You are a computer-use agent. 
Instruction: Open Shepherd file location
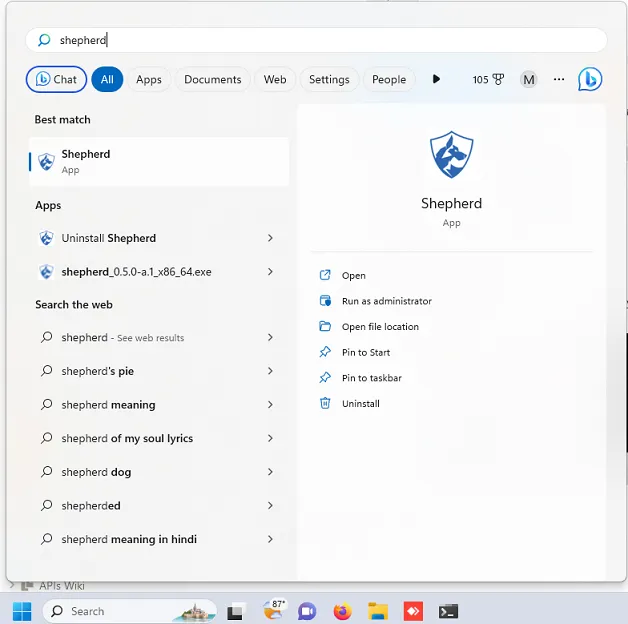pos(368,326)
